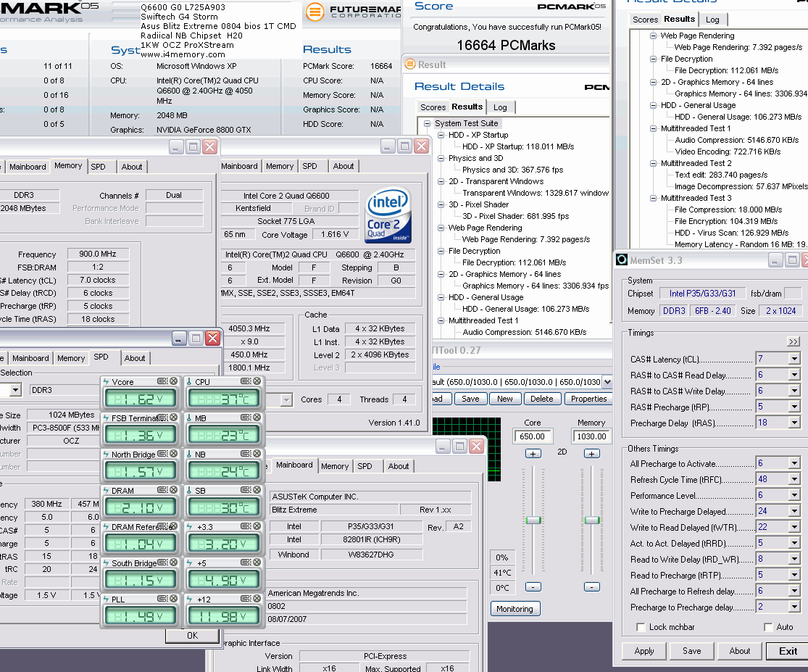Open the ATITool profile dropdown list

pos(607,382)
